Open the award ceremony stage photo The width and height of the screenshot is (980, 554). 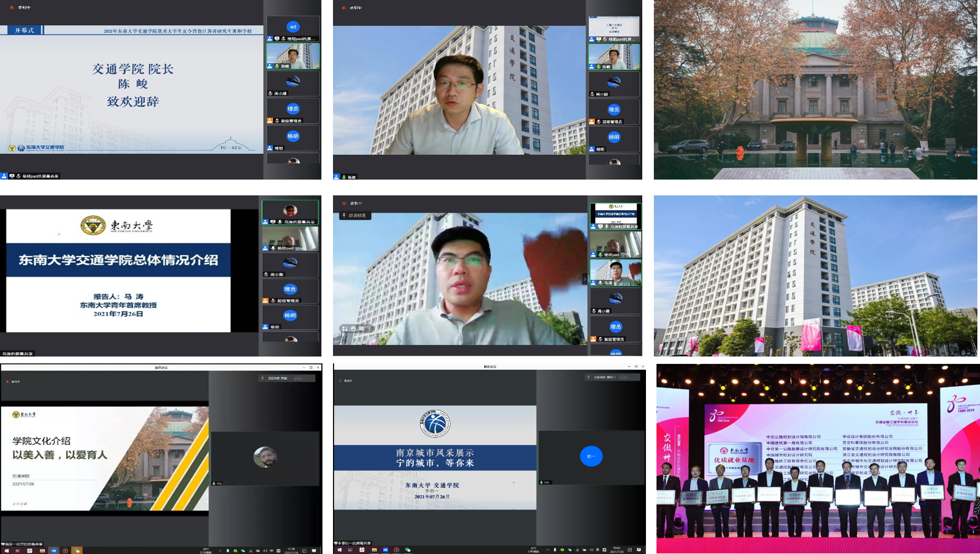pos(818,459)
